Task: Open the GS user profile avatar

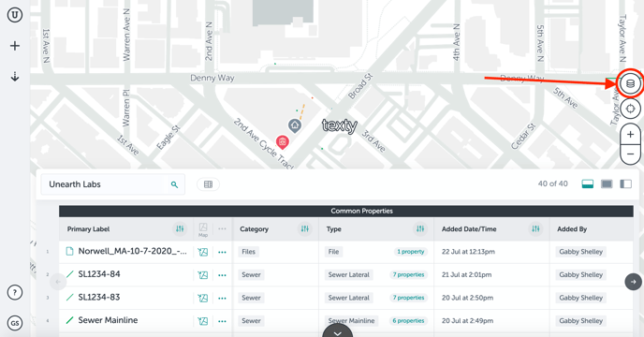Action: pos(15,323)
